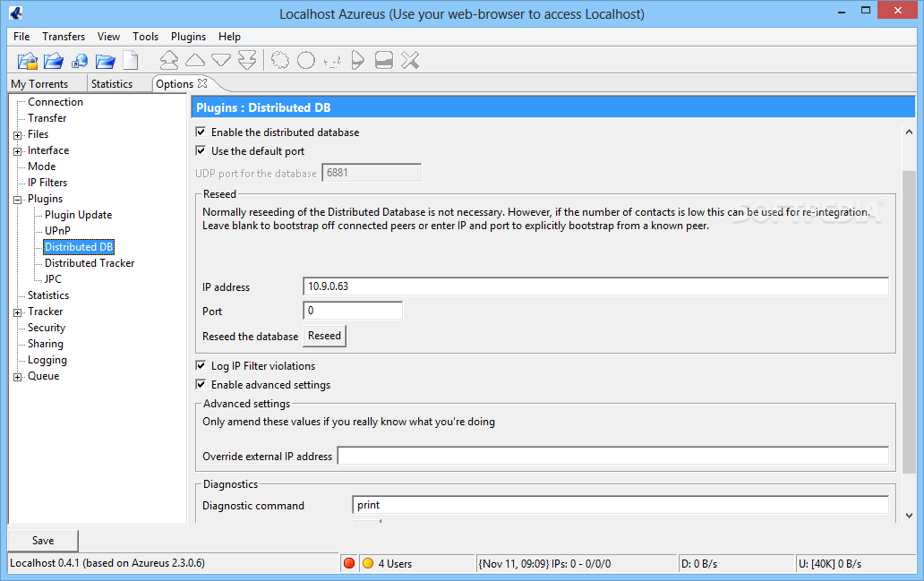Image resolution: width=924 pixels, height=581 pixels.
Task: Switch to the Statistics tab
Action: [x=112, y=83]
